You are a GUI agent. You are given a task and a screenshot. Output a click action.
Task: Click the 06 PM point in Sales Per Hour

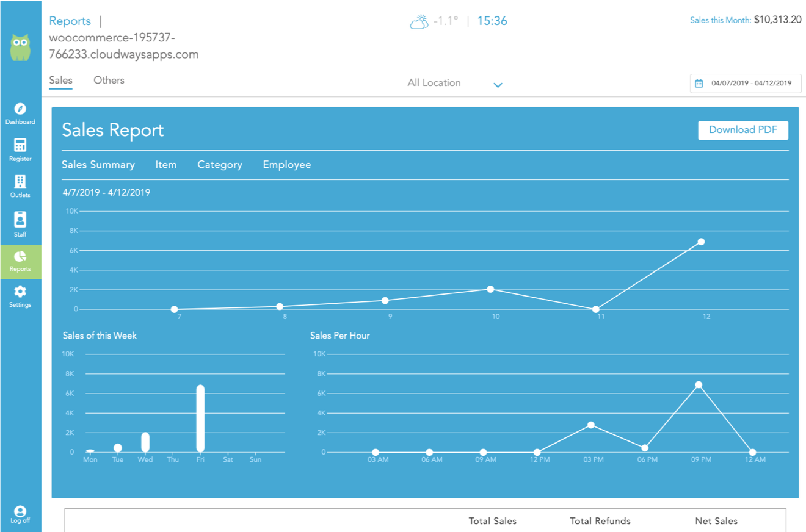tap(645, 448)
